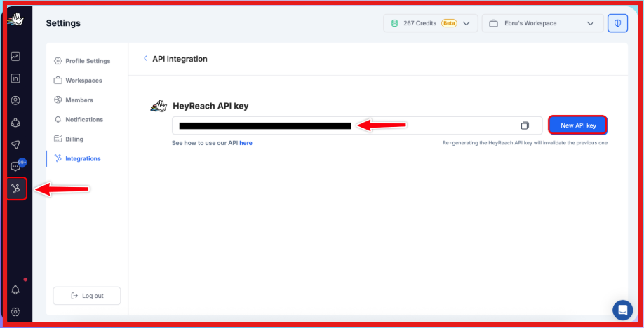
Task: Open Workspaces settings section
Action: 78,81
